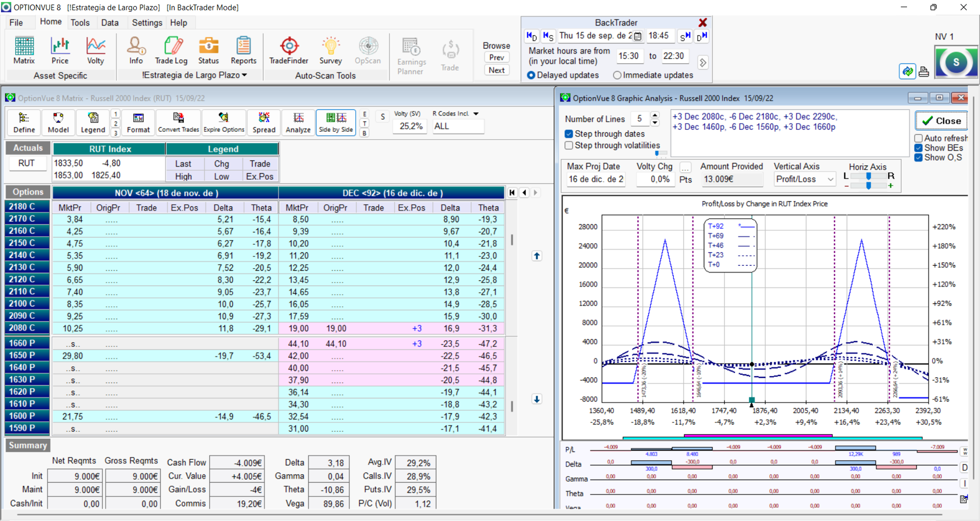Screen dimensions: 980x521
Task: Click the Volty Chg ellipsis button
Action: (x=686, y=168)
